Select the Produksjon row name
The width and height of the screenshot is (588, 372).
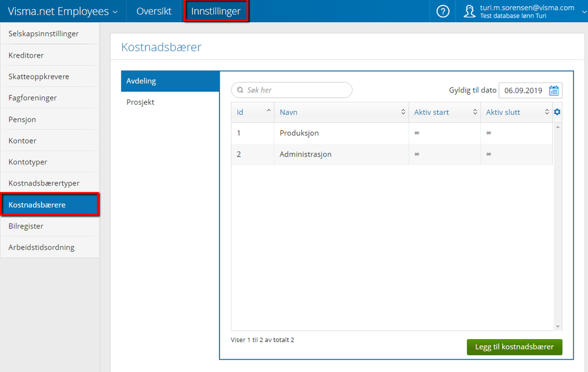pos(299,133)
